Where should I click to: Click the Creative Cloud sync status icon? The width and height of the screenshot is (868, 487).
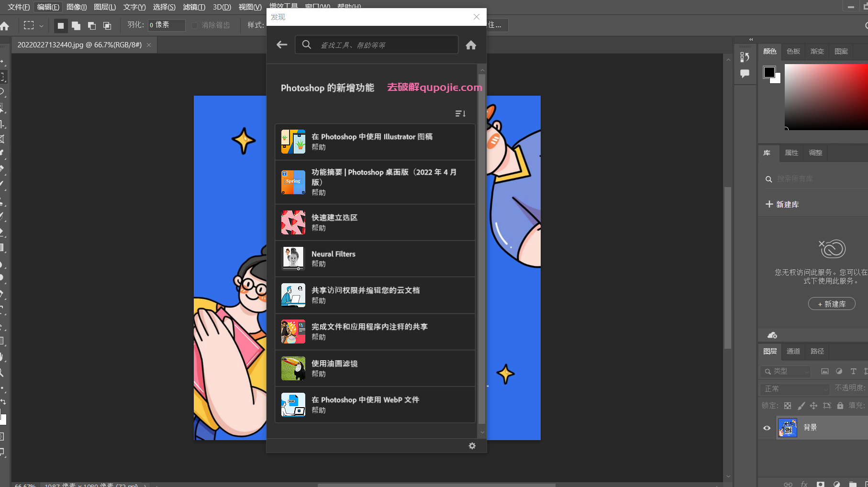pyautogui.click(x=772, y=335)
